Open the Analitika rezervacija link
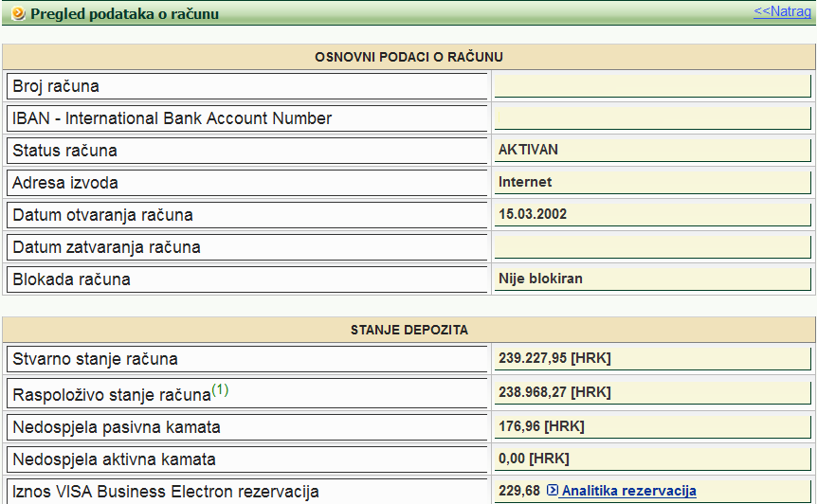This screenshot has height=504, width=817. (628, 491)
